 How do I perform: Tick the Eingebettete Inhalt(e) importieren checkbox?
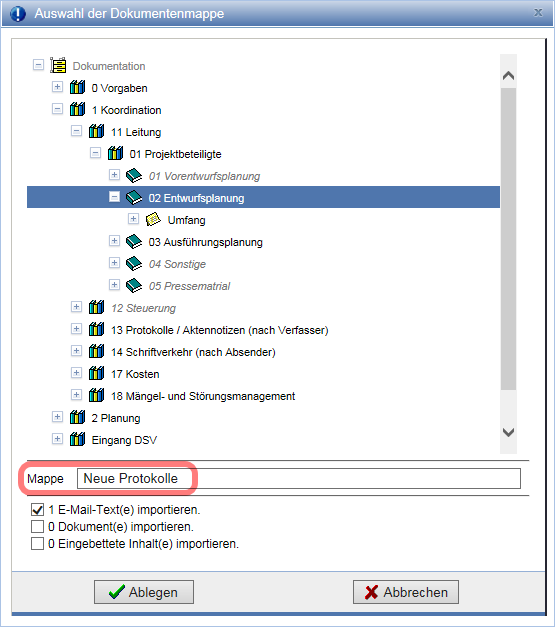38,544
